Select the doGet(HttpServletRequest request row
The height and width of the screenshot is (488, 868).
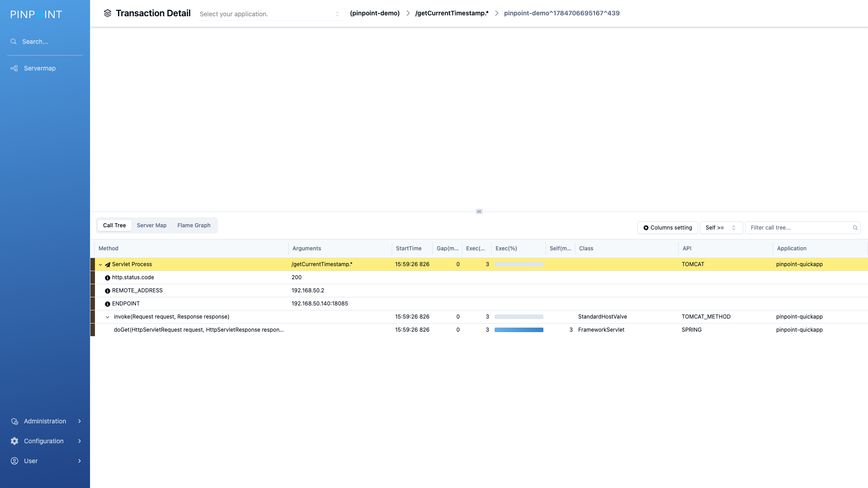(479, 330)
